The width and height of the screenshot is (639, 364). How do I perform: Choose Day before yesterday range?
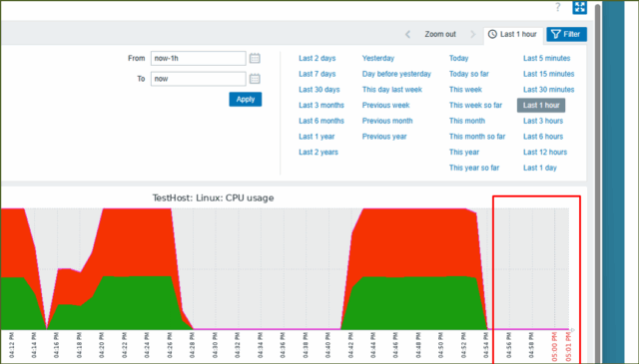396,74
